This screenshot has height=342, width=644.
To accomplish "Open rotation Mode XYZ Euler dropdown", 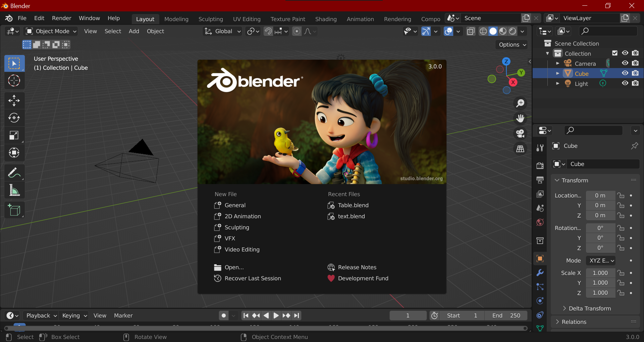I will [601, 261].
